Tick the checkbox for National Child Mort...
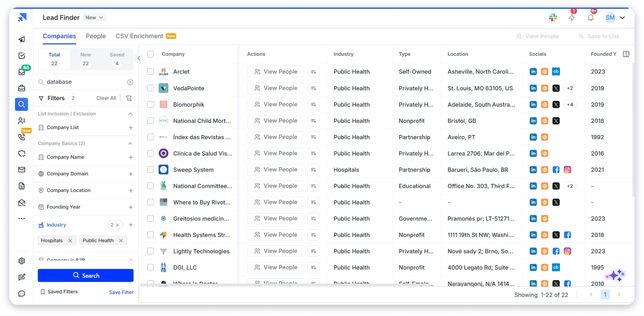Image resolution: width=644 pixels, height=316 pixels. (150, 121)
